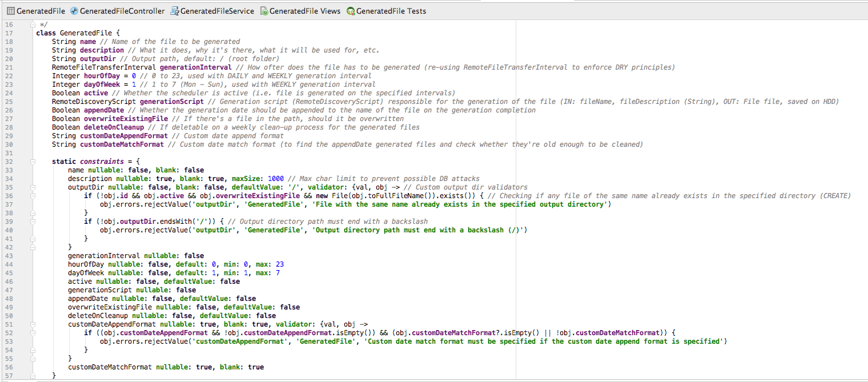Click the GeneratedFile Tests icon
The height and width of the screenshot is (382, 868).
[351, 11]
